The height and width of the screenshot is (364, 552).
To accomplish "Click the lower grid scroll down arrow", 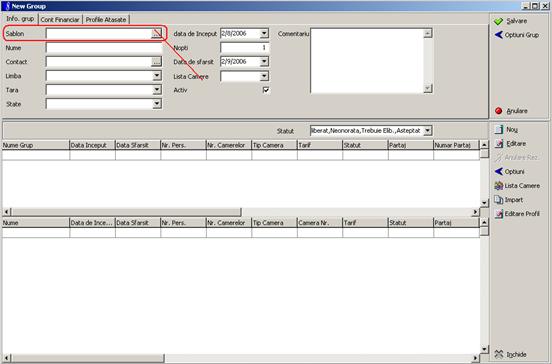I will (x=484, y=349).
